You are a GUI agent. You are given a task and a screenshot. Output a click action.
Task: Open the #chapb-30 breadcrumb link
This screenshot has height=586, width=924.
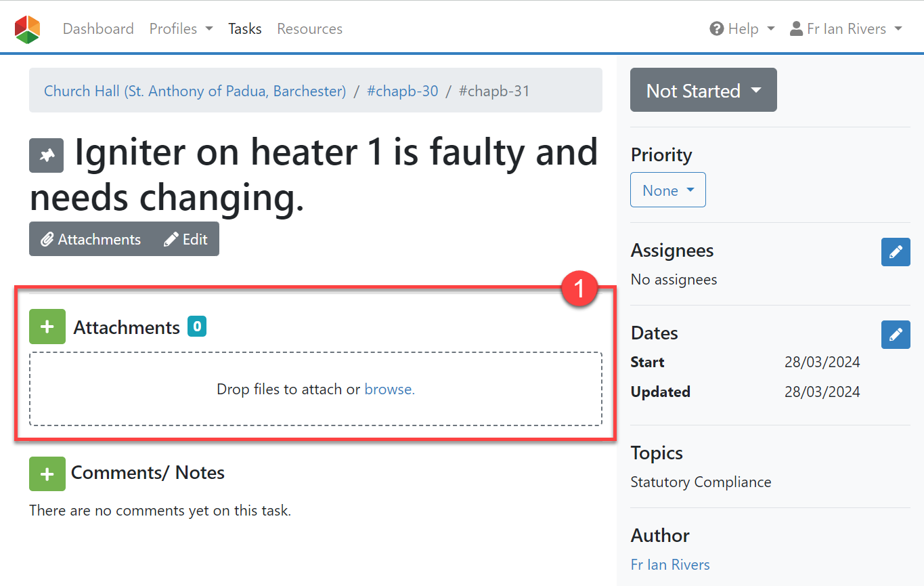(x=403, y=91)
